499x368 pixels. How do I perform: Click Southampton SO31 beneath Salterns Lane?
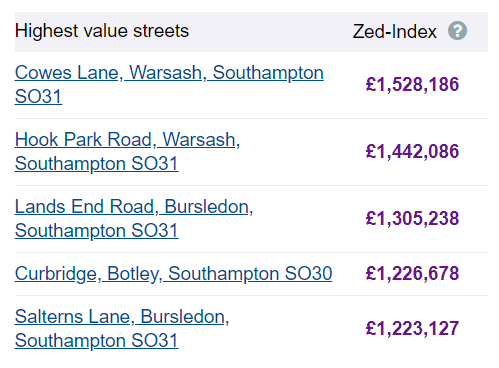coord(97,340)
